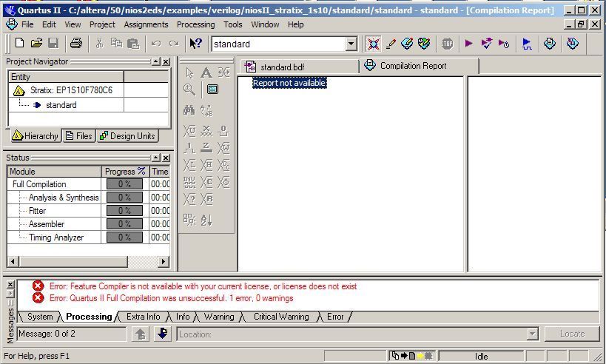This screenshot has width=606, height=364.
Task: Open the File menu
Action: coord(27,24)
